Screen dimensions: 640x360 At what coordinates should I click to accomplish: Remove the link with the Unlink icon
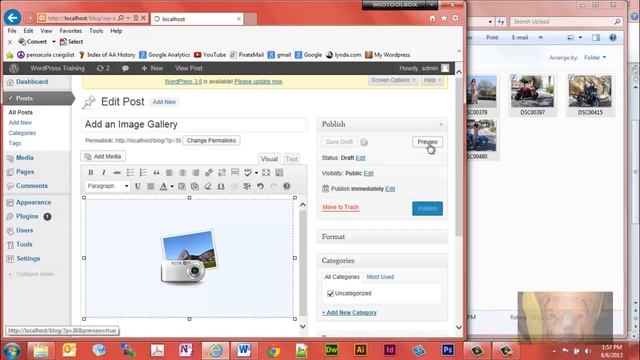(x=222, y=173)
